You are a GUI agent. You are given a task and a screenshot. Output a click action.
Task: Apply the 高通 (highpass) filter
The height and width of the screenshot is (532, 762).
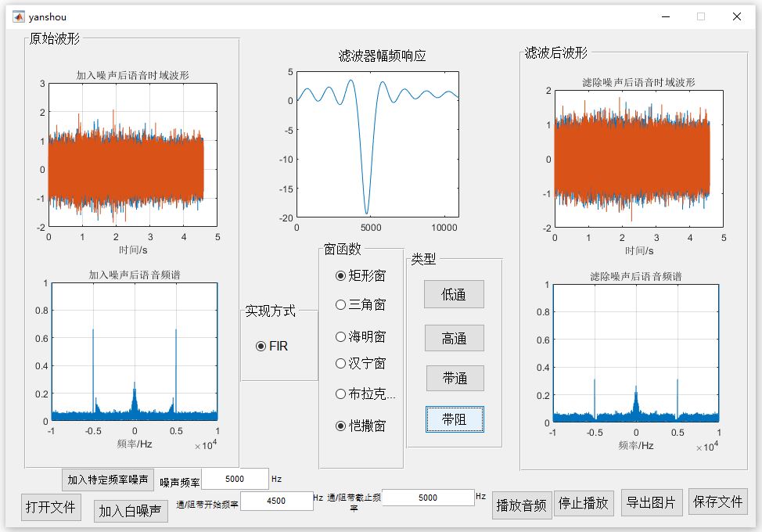click(x=455, y=337)
